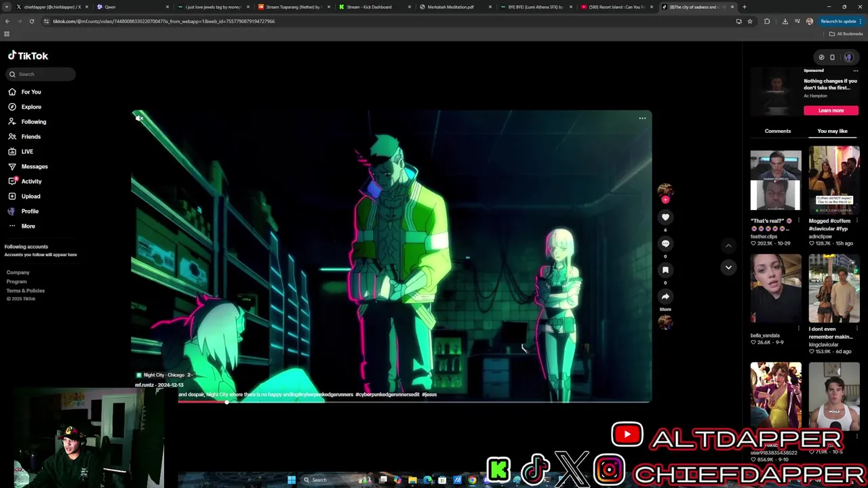The width and height of the screenshot is (868, 488).
Task: Open the coins compass icon top right
Action: pyautogui.click(x=821, y=57)
